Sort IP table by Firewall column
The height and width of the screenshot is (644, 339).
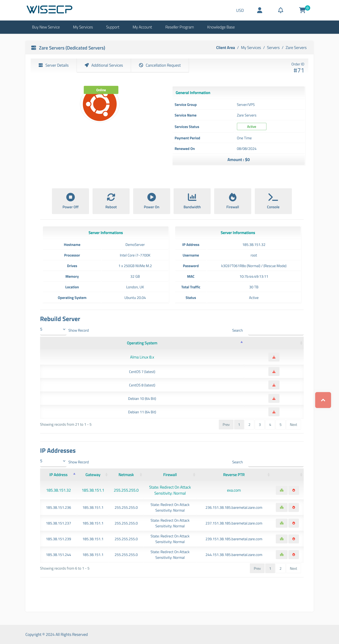point(170,475)
